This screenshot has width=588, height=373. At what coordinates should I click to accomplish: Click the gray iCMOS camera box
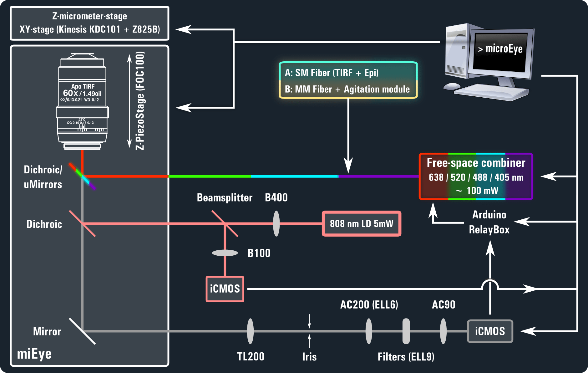click(x=490, y=331)
